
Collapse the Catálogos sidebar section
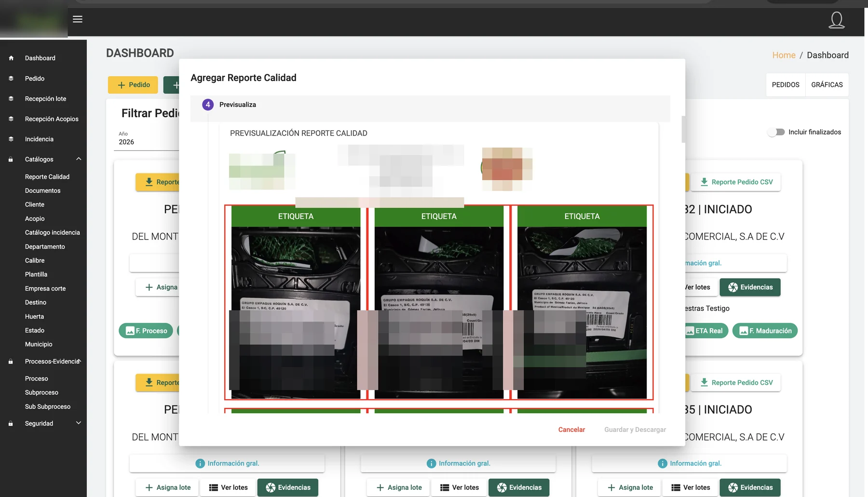(79, 159)
